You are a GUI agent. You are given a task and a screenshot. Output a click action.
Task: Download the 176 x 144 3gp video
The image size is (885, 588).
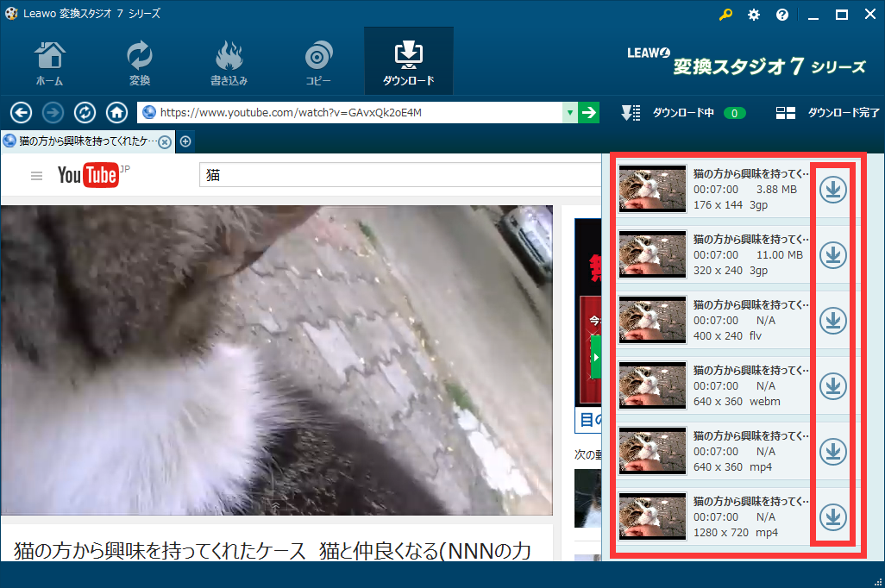coord(832,190)
